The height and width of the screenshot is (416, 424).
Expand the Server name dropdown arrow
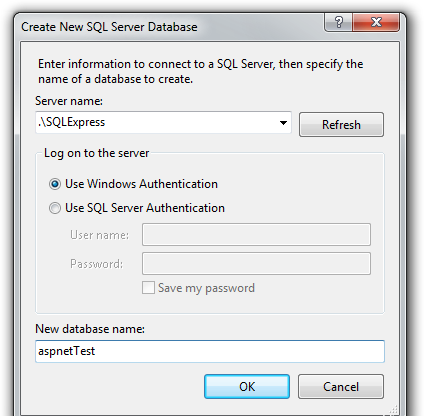pyautogui.click(x=283, y=123)
